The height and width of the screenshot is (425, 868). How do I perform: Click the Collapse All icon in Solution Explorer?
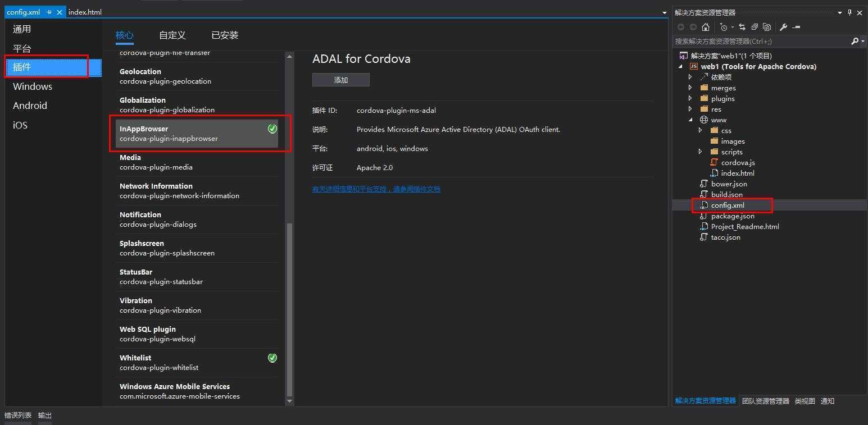755,27
